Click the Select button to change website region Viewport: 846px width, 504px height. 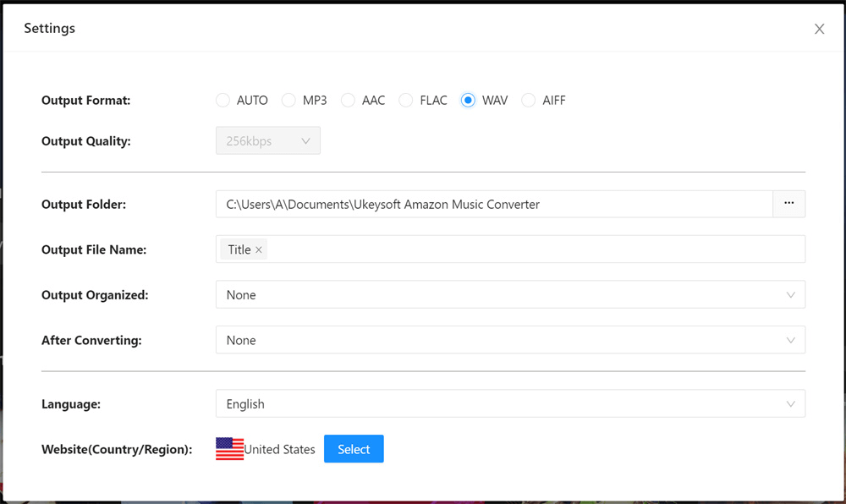(x=354, y=448)
